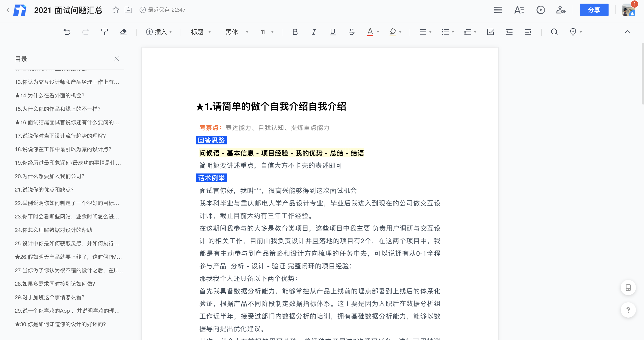Start presentation play mode

pos(540,10)
